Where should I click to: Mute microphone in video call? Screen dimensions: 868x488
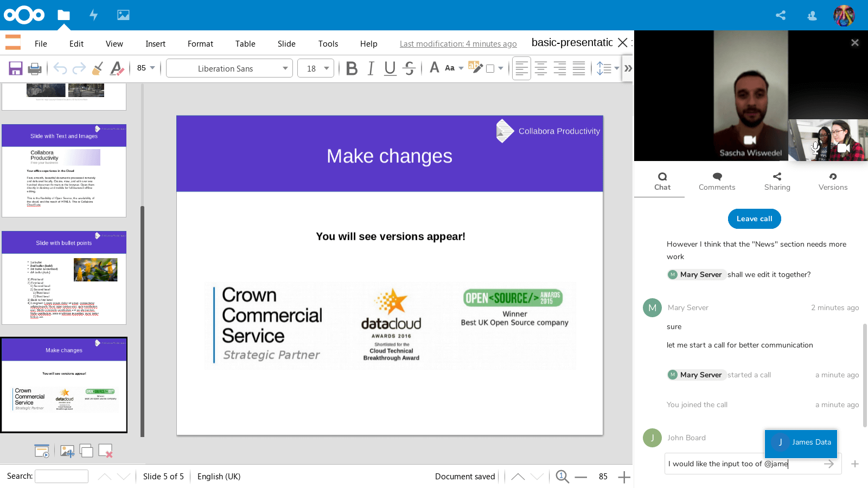click(815, 147)
